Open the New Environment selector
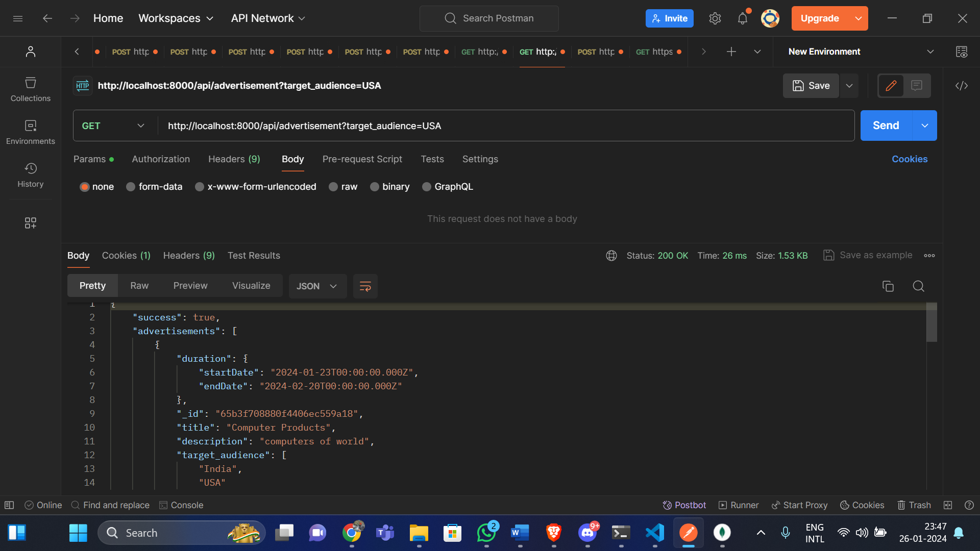Screen dimensions: 980x551 (861, 52)
